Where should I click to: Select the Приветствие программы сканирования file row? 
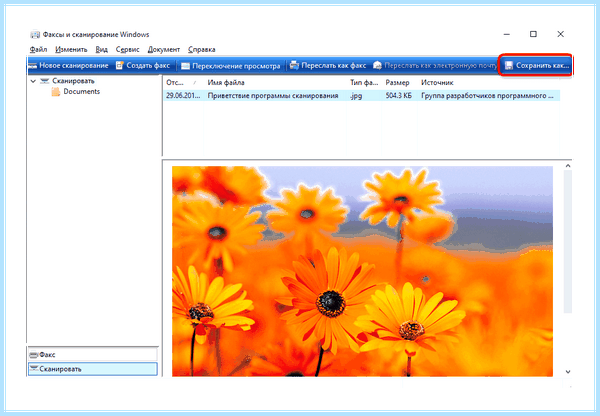pyautogui.click(x=362, y=96)
